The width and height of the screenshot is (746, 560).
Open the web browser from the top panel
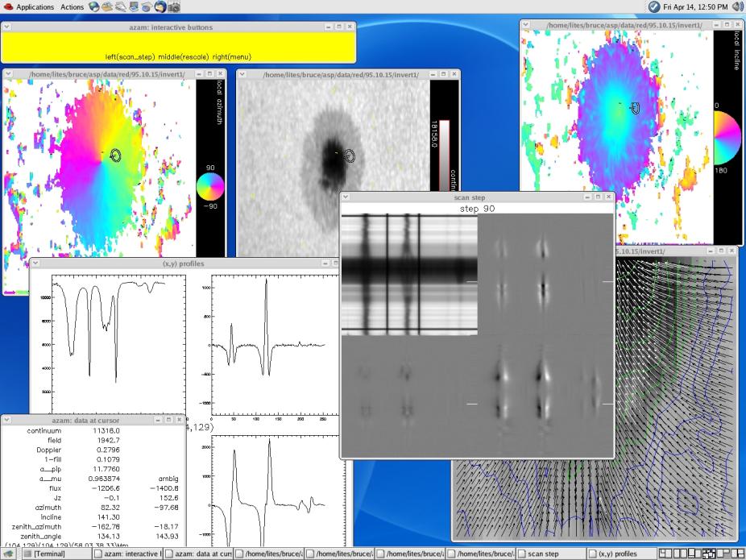coord(94,6)
